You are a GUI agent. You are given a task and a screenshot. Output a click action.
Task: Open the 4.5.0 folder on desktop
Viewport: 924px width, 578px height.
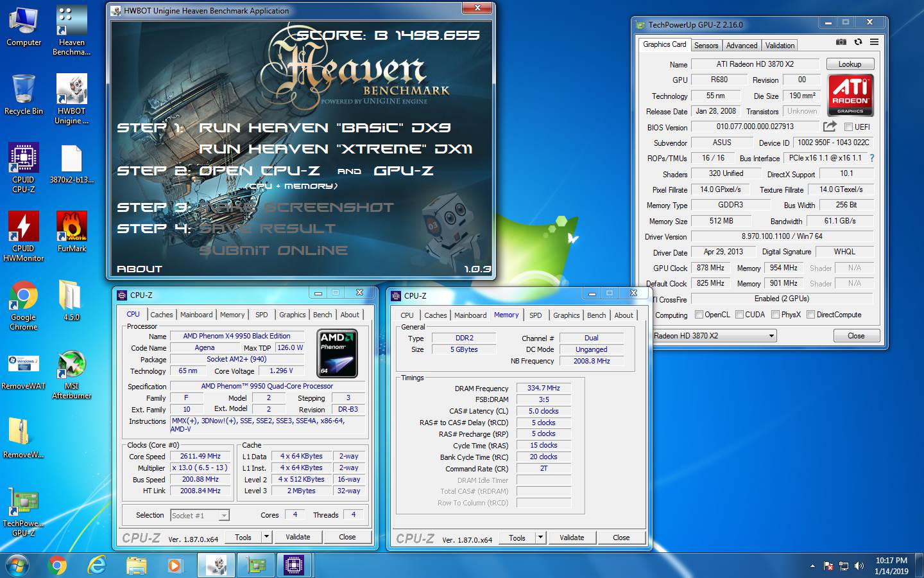coord(71,301)
